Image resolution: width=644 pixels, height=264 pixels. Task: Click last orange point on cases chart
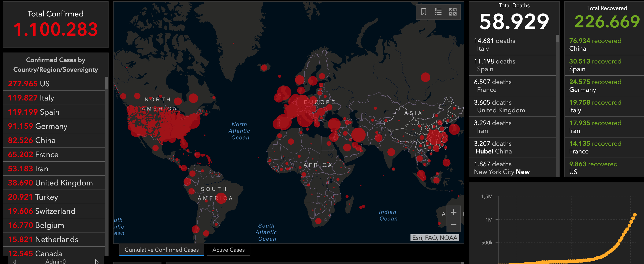click(x=634, y=215)
